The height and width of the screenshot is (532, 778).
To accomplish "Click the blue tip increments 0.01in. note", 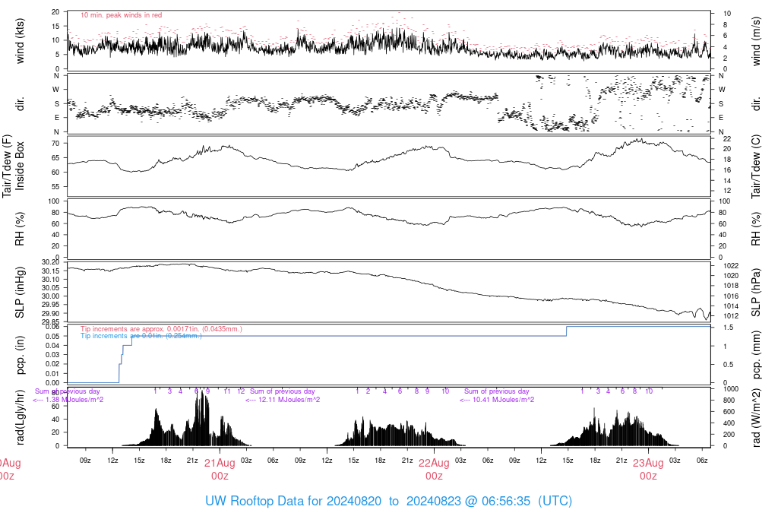I will point(141,336).
